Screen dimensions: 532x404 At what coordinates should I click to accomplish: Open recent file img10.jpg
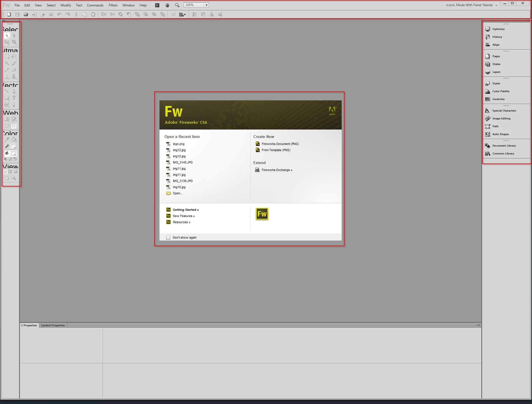coord(176,187)
